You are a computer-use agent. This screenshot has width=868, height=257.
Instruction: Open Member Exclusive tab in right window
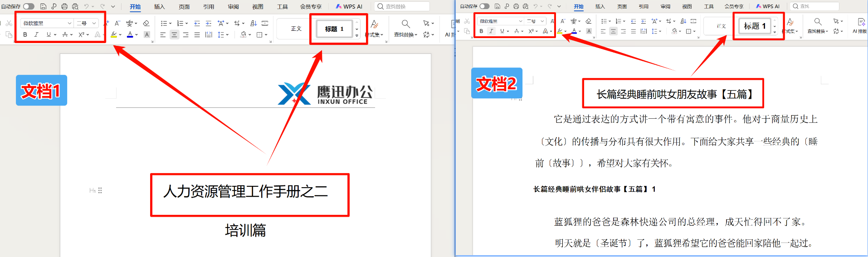point(734,6)
